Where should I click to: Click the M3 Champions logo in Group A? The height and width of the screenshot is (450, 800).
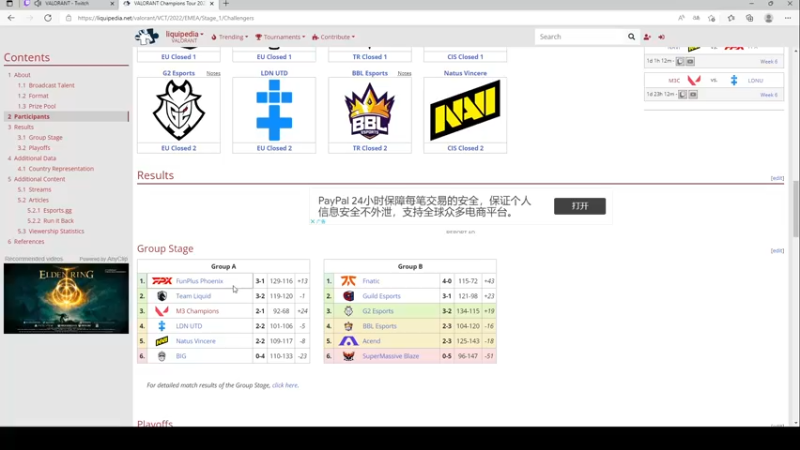pos(162,311)
